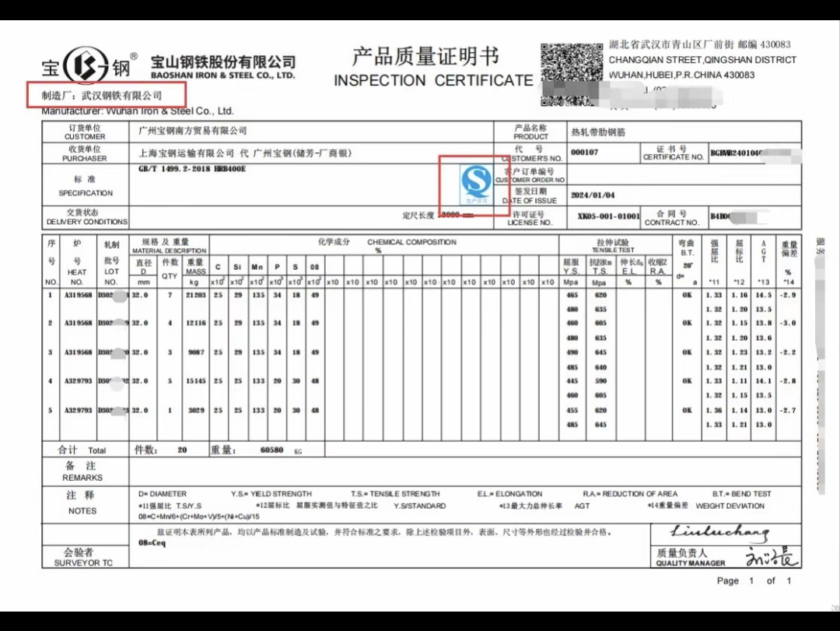Viewport: 840px width, 631px height.
Task: Click the manufacturer line '制造厂：武汉钢铁有限公司'
Action: 102,96
